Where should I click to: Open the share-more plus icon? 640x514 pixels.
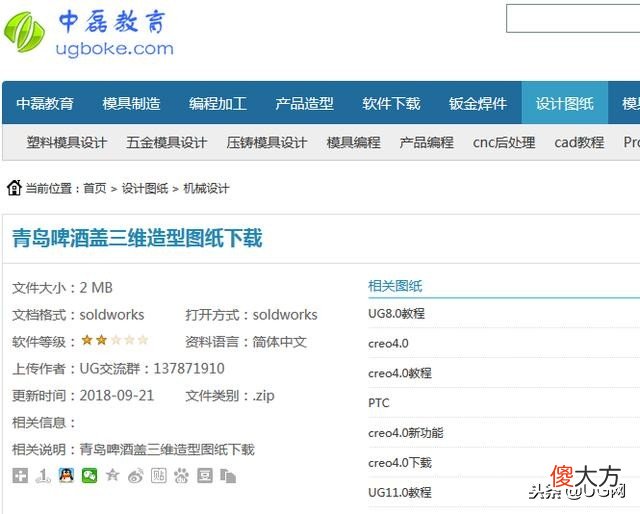20,476
